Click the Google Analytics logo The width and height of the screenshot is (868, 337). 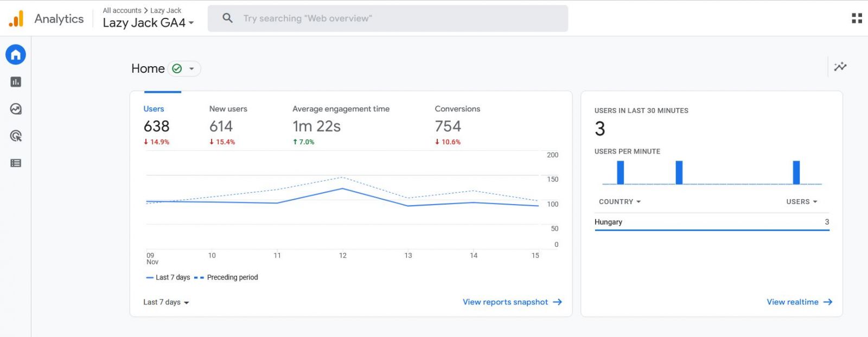point(16,18)
